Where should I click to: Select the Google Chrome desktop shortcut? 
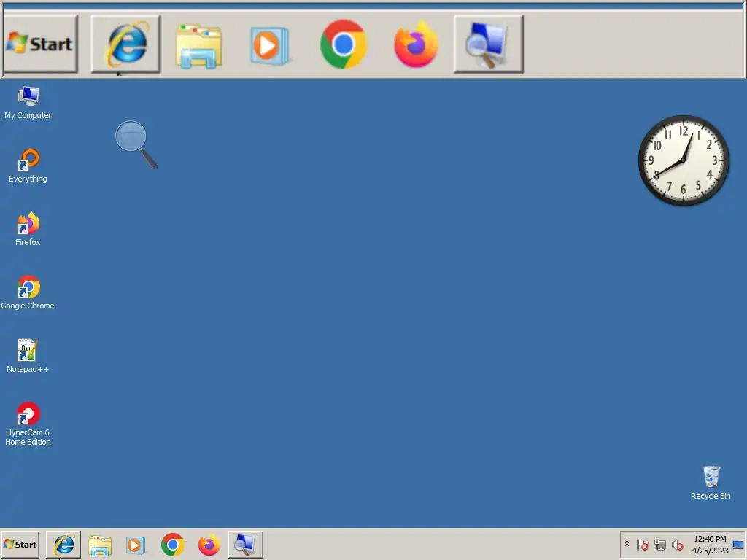point(28,292)
